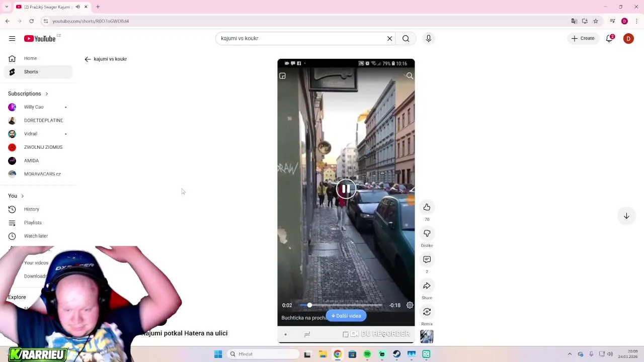Click the magnifier search button
This screenshot has width=644, height=362.
[406, 39]
